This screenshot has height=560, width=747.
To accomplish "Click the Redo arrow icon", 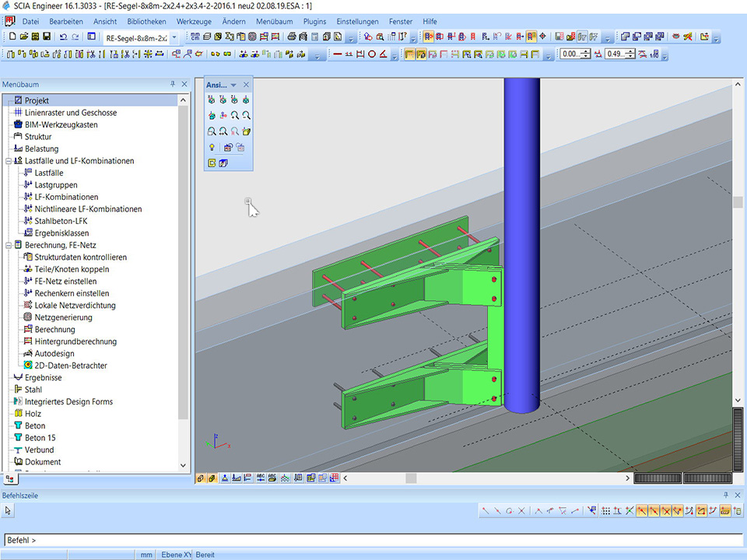I will pyautogui.click(x=75, y=37).
